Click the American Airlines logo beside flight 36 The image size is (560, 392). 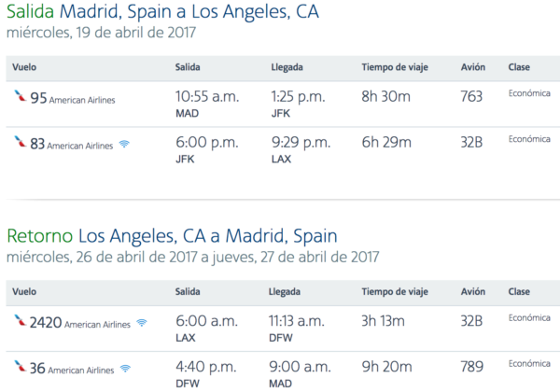tap(20, 366)
